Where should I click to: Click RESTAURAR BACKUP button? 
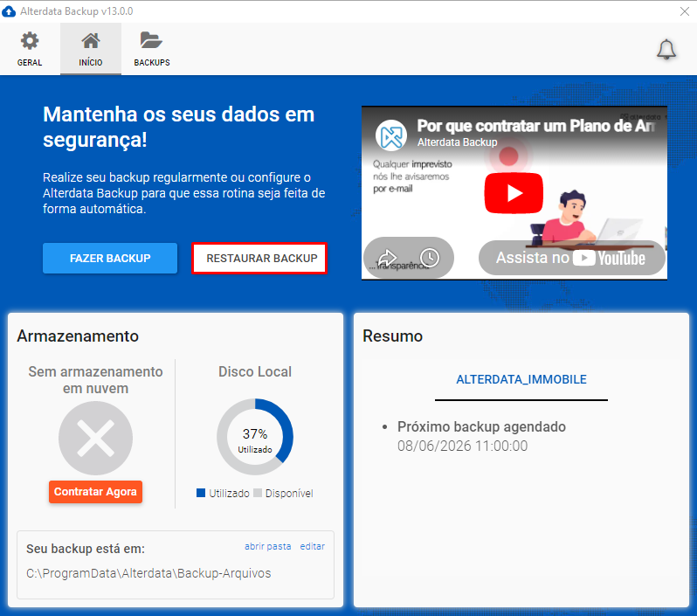click(x=259, y=258)
